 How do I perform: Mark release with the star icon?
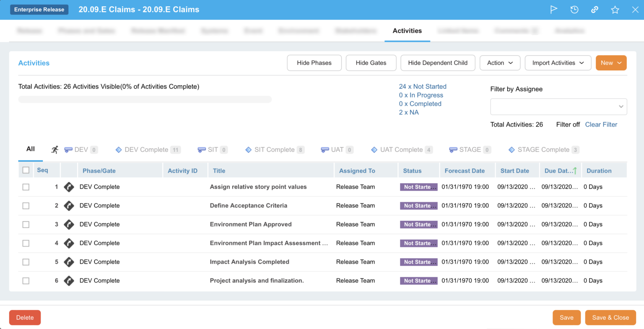click(615, 10)
